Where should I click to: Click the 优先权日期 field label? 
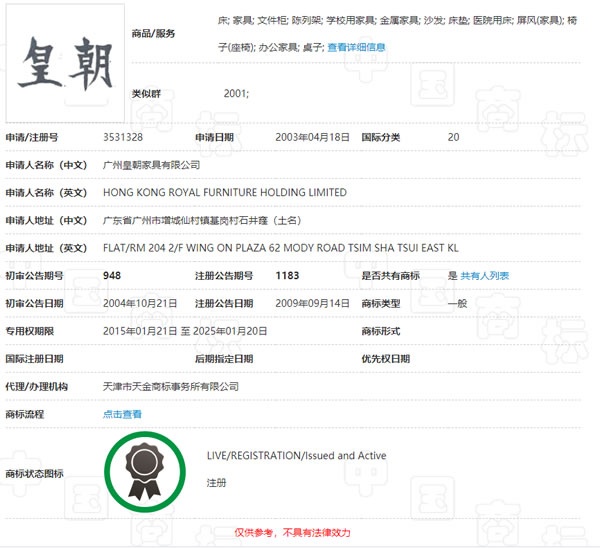(x=385, y=359)
